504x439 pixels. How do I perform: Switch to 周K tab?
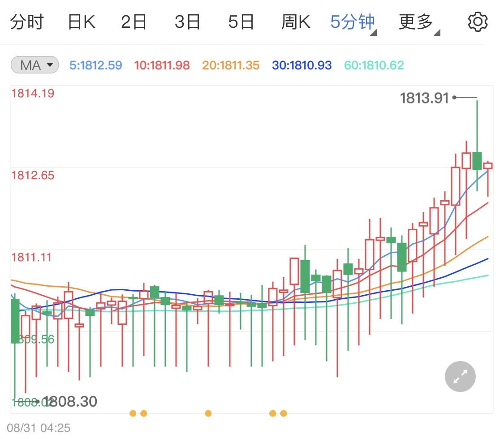pos(296,22)
